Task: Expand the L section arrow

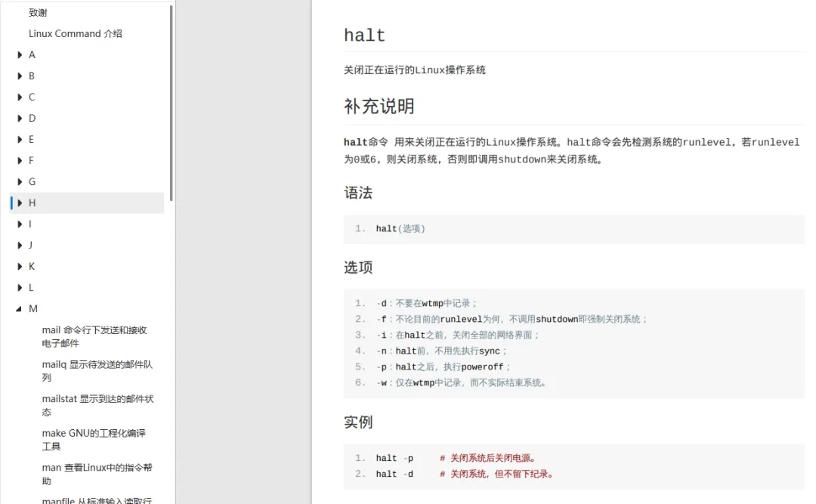Action: (x=19, y=287)
